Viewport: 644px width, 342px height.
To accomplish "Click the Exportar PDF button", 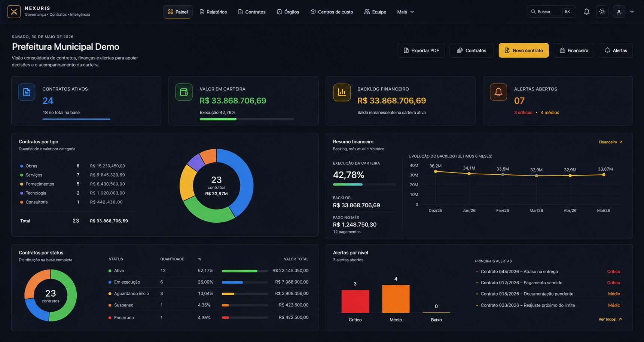I will point(421,51).
